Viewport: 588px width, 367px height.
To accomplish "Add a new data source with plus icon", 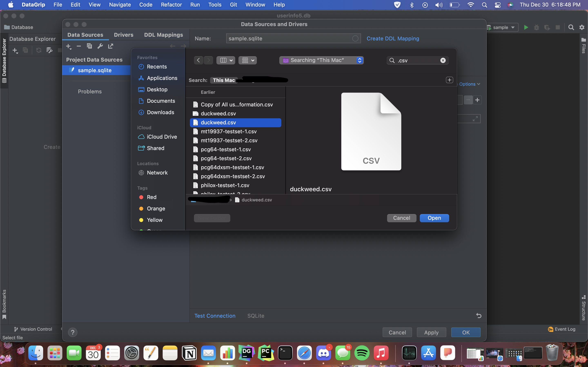I will pyautogui.click(x=69, y=46).
